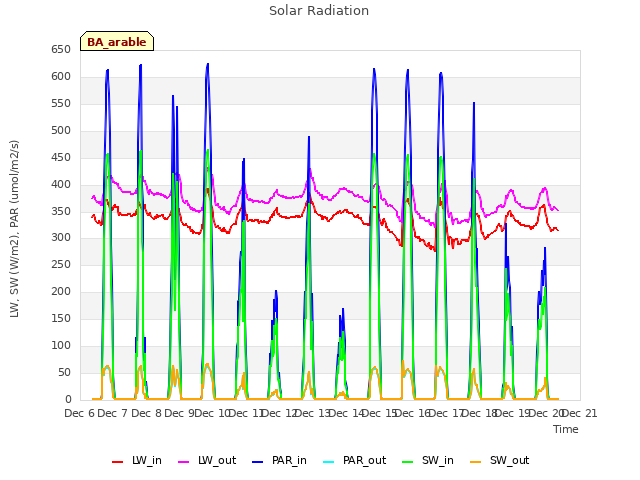
Task: Click the 0 y-axis tick label
Action: pos(68,400)
